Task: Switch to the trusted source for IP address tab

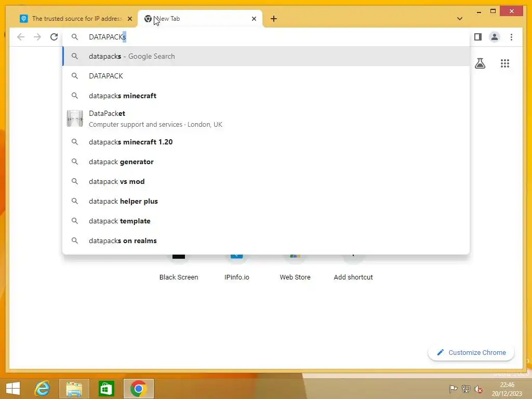Action: pos(76,19)
